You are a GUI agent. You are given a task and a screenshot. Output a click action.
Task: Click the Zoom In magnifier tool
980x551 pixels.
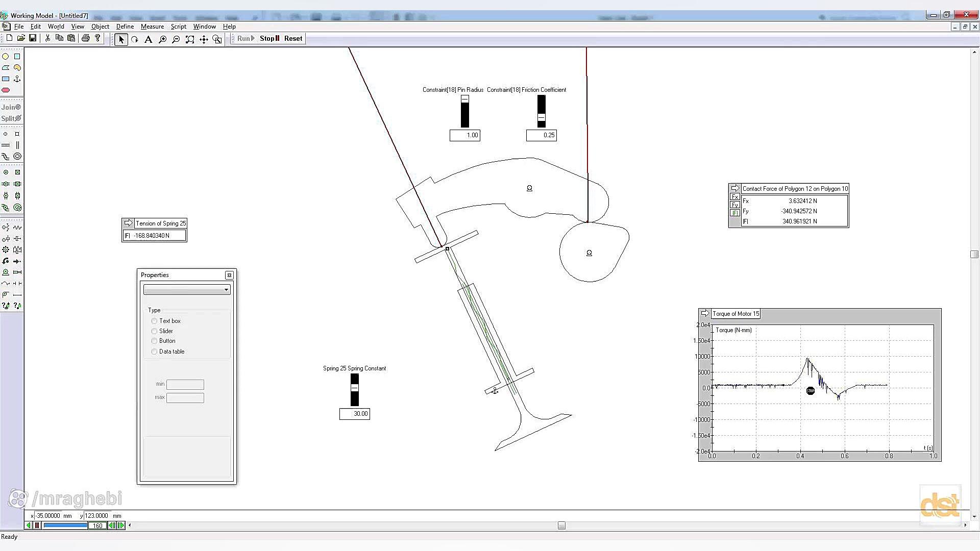coord(162,39)
